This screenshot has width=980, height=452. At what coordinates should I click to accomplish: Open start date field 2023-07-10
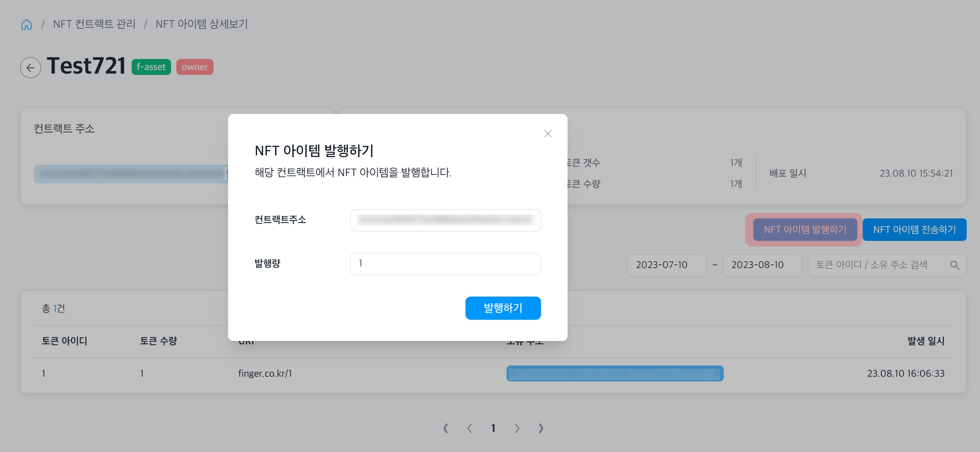pos(666,265)
